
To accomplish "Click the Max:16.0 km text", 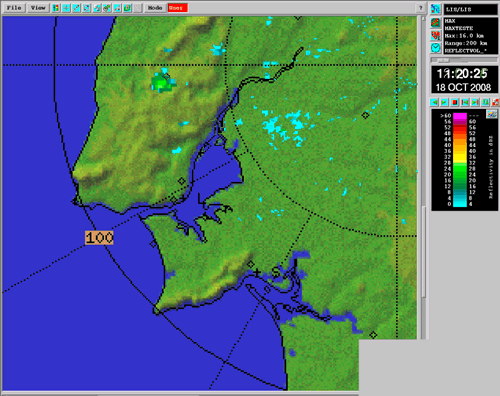I will pos(464,36).
